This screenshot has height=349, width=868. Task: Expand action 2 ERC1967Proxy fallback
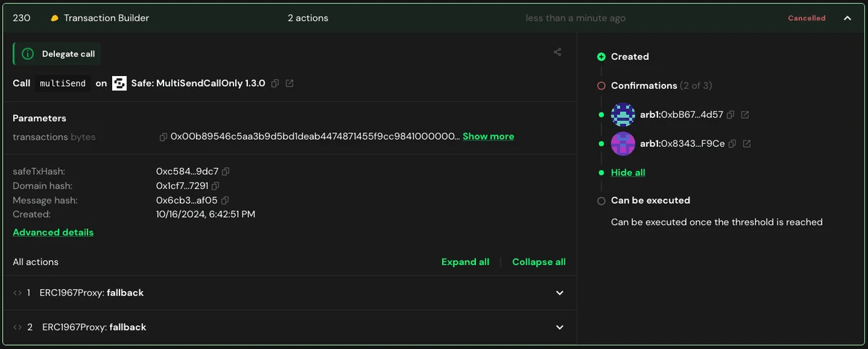(x=559, y=327)
